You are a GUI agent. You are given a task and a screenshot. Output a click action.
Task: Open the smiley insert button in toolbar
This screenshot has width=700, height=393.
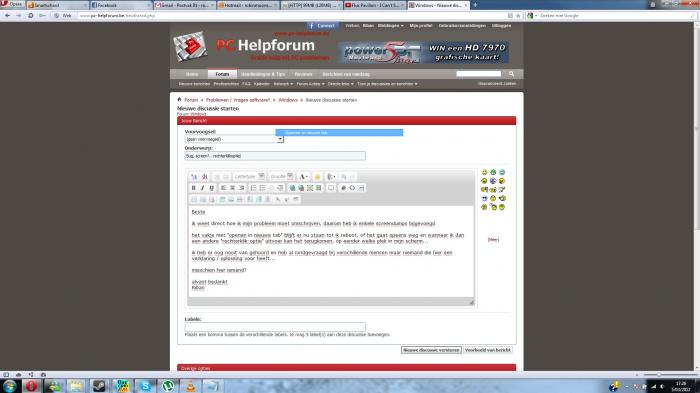317,177
